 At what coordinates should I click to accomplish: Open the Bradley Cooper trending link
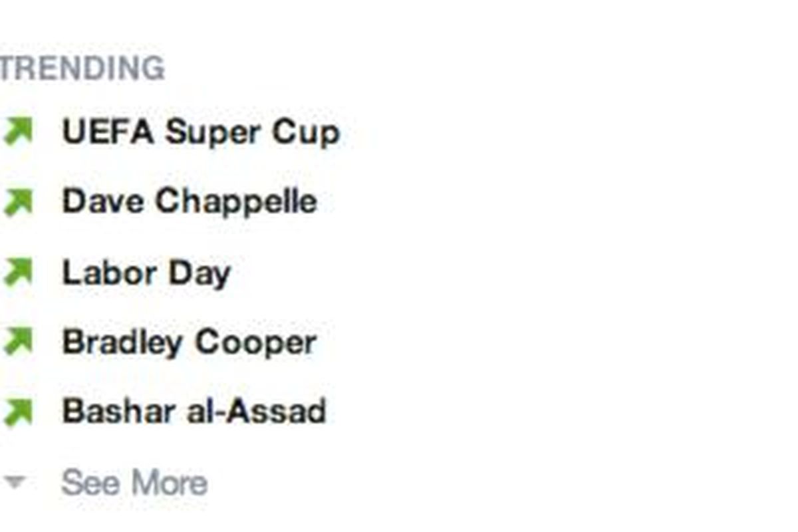[x=189, y=342]
